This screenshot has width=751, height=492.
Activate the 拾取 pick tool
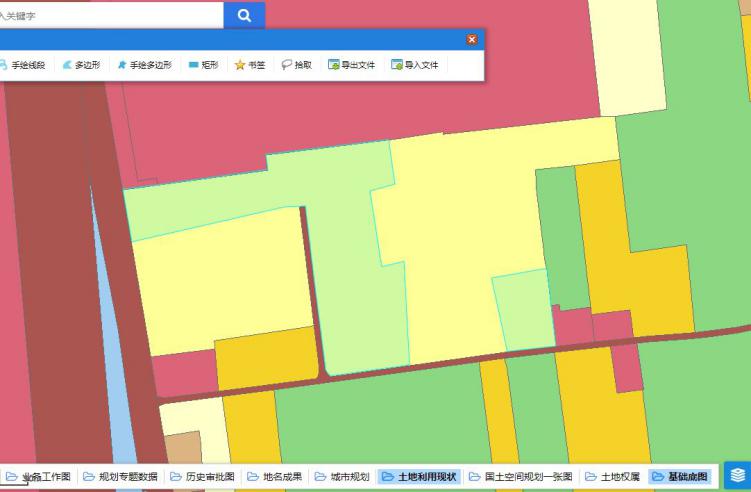point(297,65)
